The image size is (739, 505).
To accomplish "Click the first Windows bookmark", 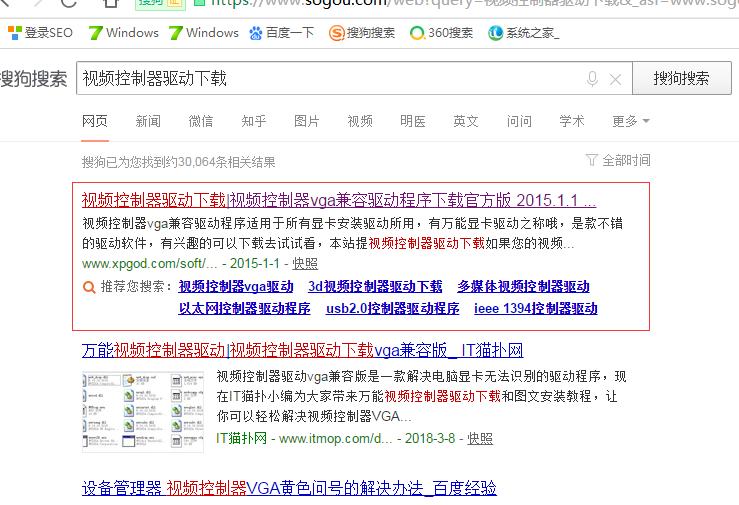I will click(x=124, y=33).
